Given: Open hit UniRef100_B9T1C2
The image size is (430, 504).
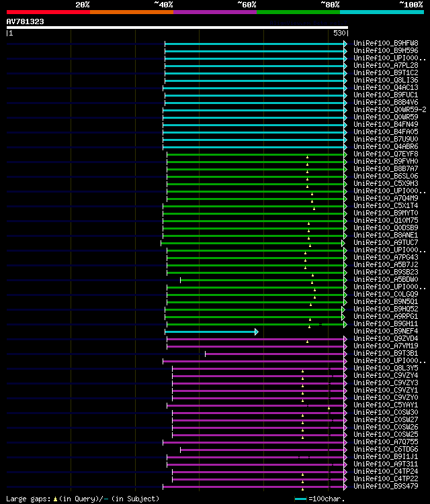Looking at the screenshot, I should (x=386, y=72).
